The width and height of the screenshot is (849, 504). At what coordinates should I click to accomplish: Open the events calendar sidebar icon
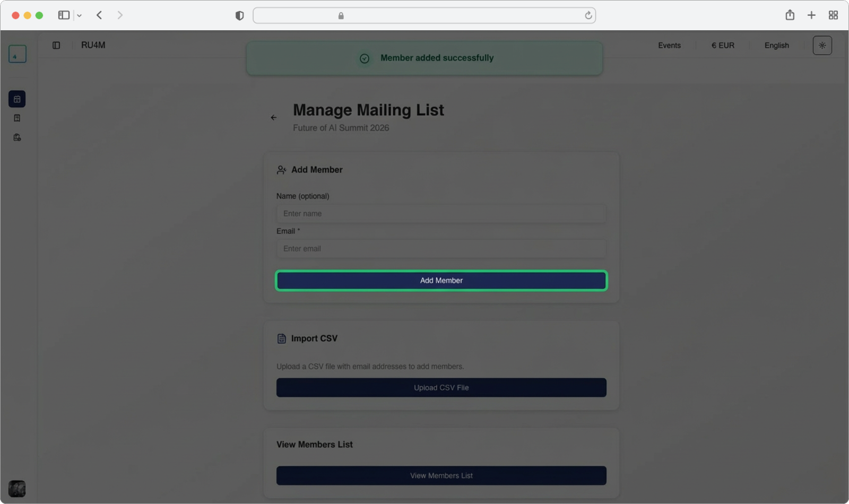pyautogui.click(x=17, y=99)
